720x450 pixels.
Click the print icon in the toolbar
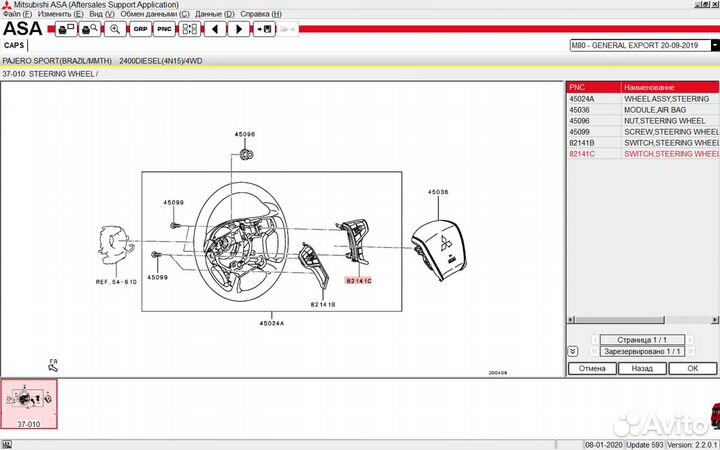[66, 30]
